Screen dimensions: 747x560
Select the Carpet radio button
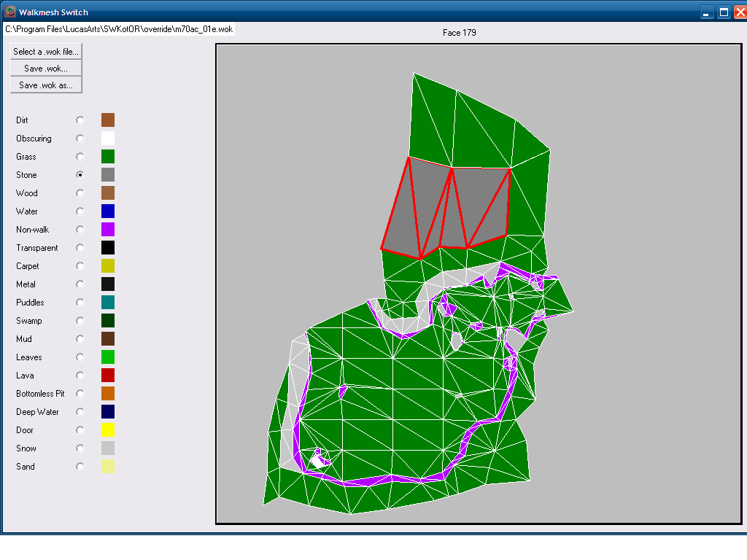[80, 266]
